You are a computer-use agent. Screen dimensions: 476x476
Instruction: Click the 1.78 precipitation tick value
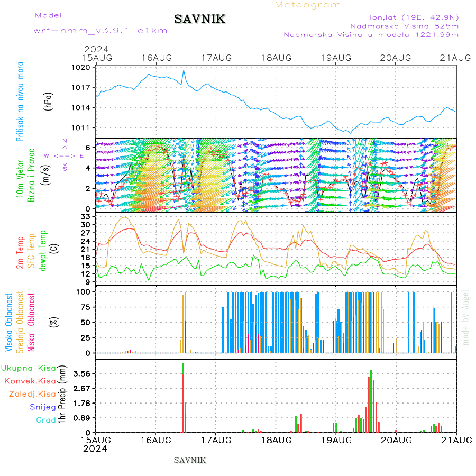click(x=81, y=404)
